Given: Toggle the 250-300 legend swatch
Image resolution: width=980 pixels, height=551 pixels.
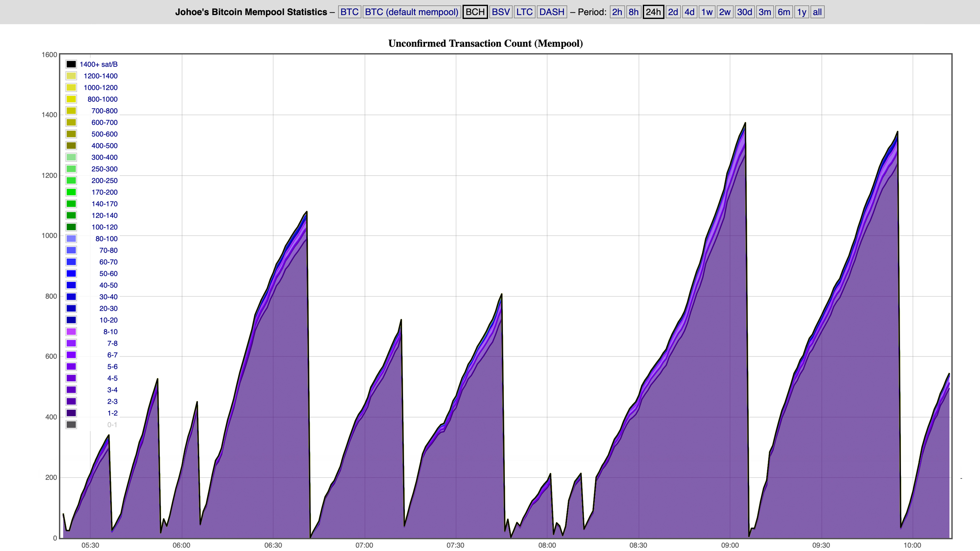Looking at the screenshot, I should (x=71, y=169).
